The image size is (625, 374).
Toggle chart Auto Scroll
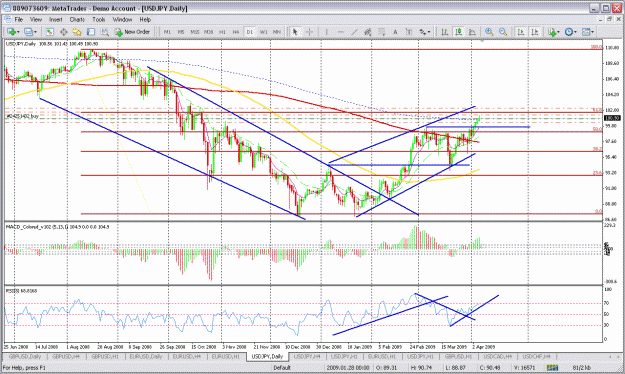521,32
